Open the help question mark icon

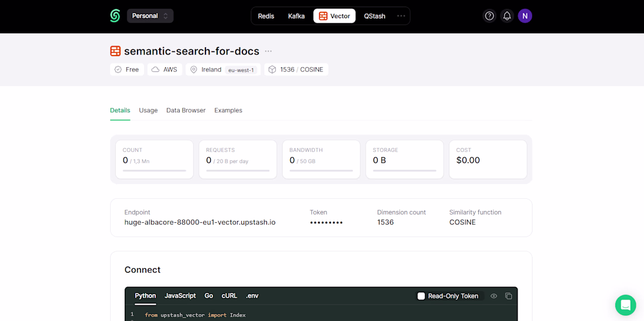pyautogui.click(x=489, y=16)
